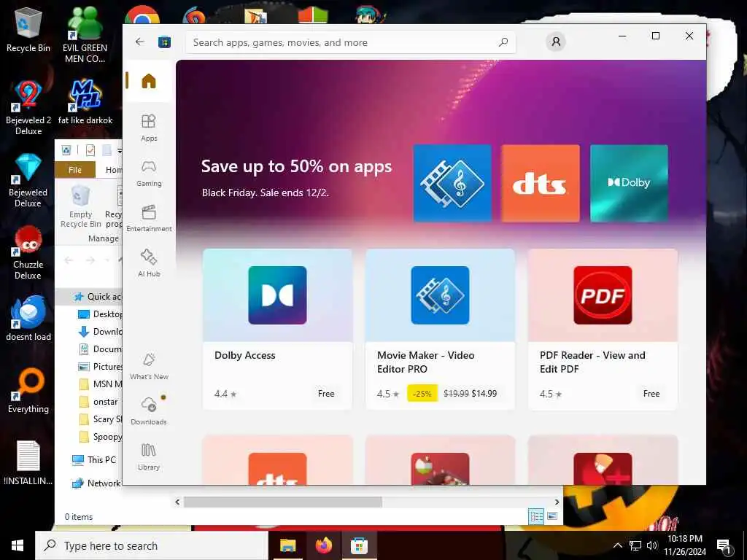Click the Store search box

point(350,42)
